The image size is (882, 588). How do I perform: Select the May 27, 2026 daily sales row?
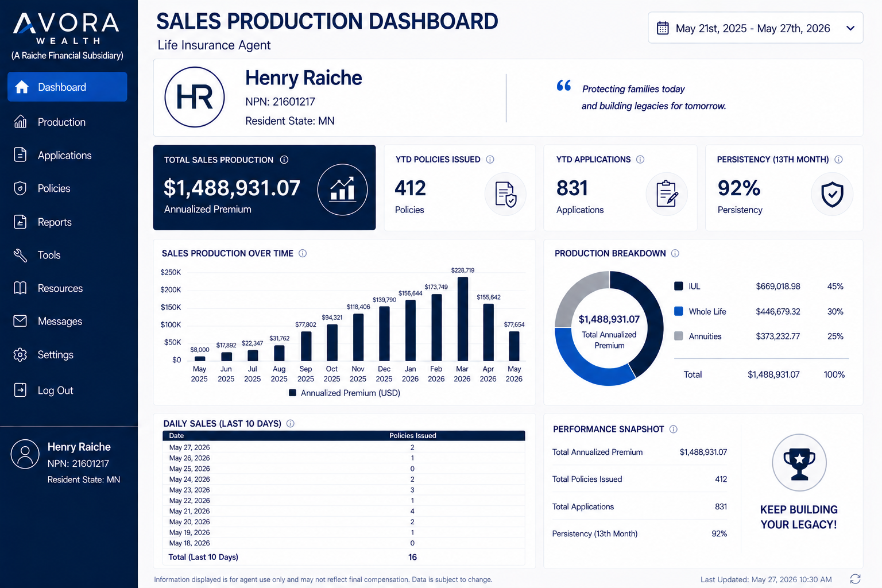pyautogui.click(x=343, y=447)
